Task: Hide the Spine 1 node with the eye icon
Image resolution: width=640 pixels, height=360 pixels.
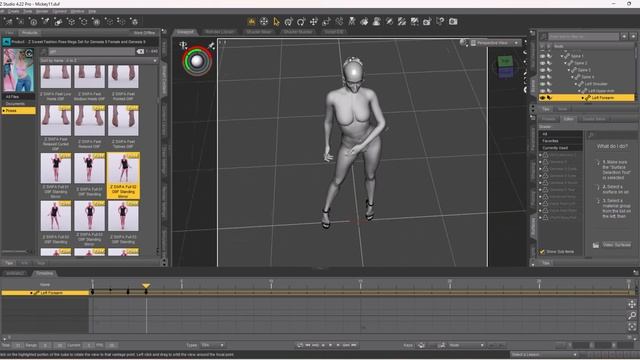Action: click(x=542, y=56)
